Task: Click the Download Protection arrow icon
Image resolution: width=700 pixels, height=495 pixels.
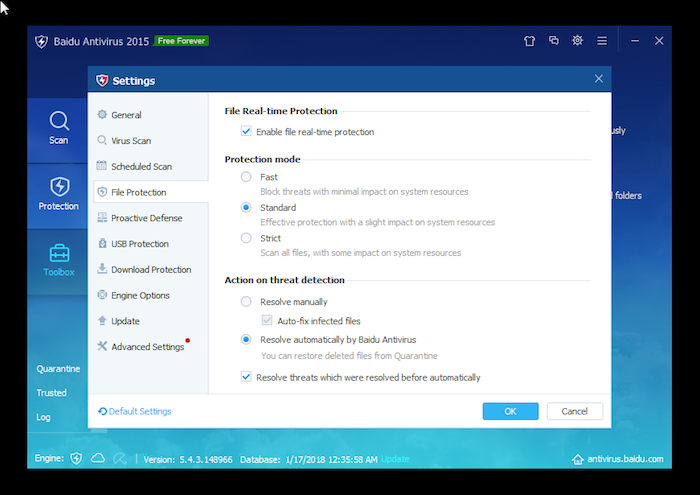Action: [102, 269]
